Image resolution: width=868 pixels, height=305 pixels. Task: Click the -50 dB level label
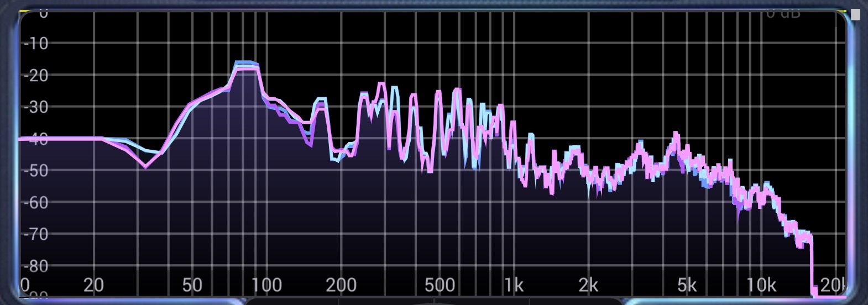coord(35,171)
